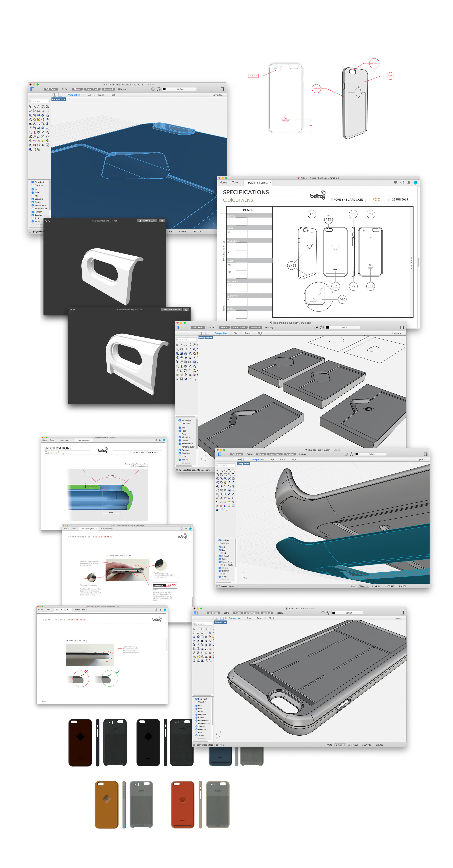Click the help icon in PCIC PDF window

[402, 182]
